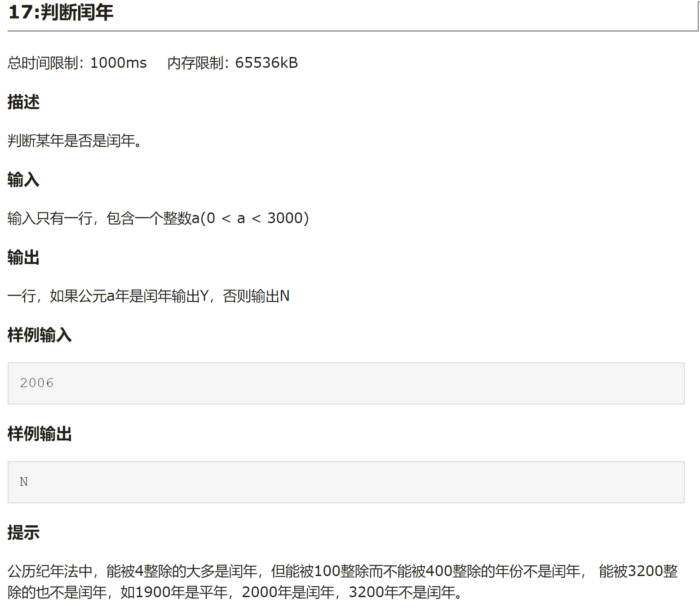Click the sample output box containing N

pyautogui.click(x=350, y=482)
